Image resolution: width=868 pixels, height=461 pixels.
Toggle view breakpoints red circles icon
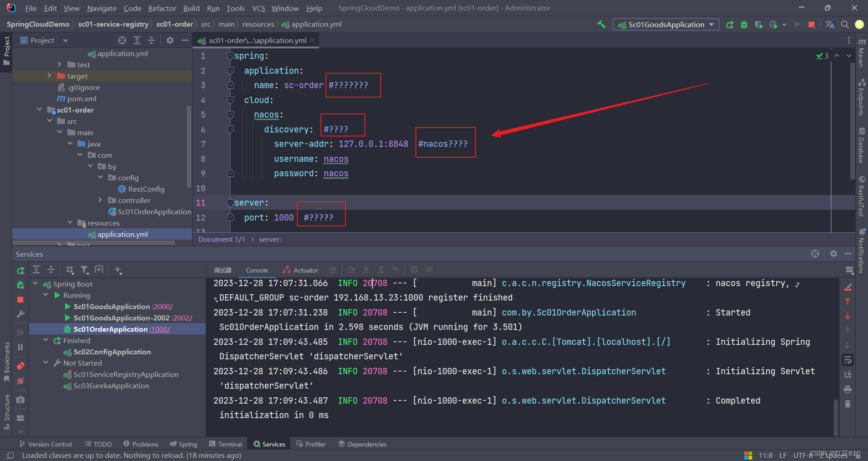coord(20,366)
